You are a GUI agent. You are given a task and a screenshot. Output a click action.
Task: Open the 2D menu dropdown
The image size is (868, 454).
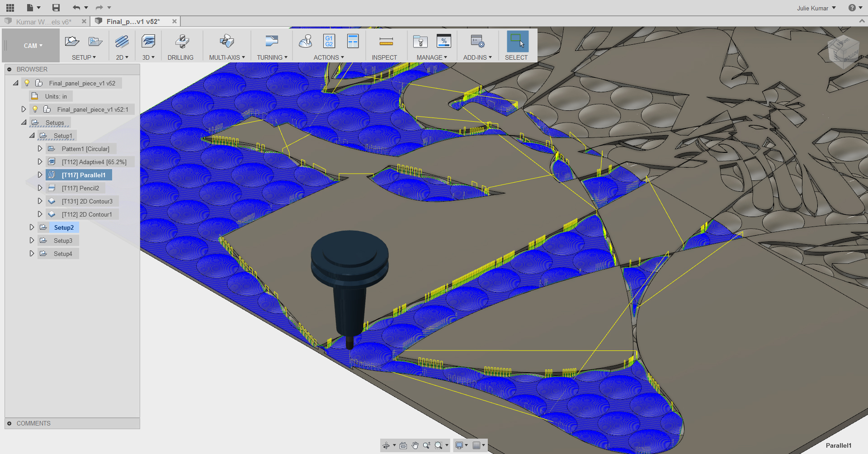click(x=122, y=57)
